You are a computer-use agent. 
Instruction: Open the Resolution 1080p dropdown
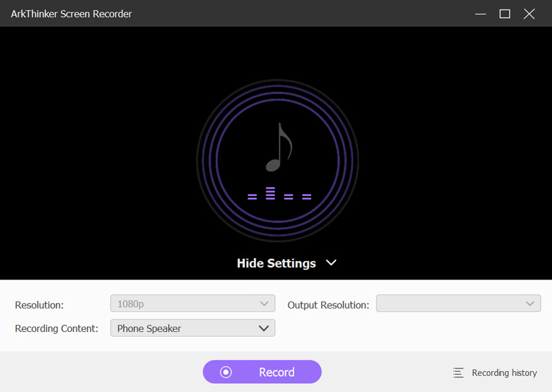(193, 304)
